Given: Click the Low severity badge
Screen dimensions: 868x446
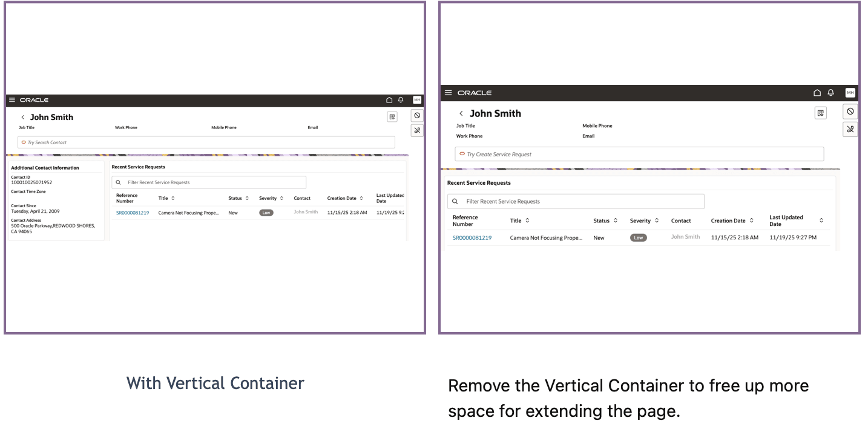Looking at the screenshot, I should [638, 238].
